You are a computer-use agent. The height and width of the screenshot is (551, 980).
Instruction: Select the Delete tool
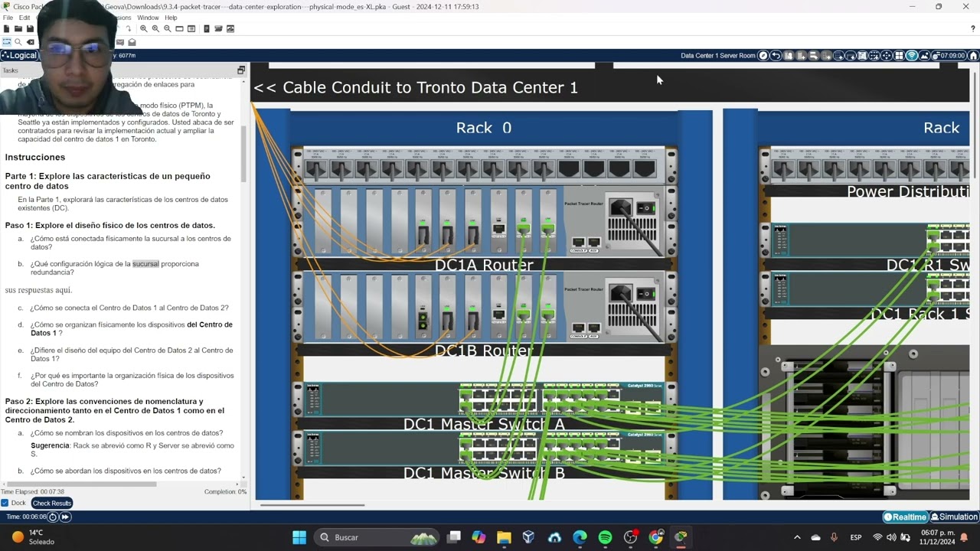tap(31, 42)
